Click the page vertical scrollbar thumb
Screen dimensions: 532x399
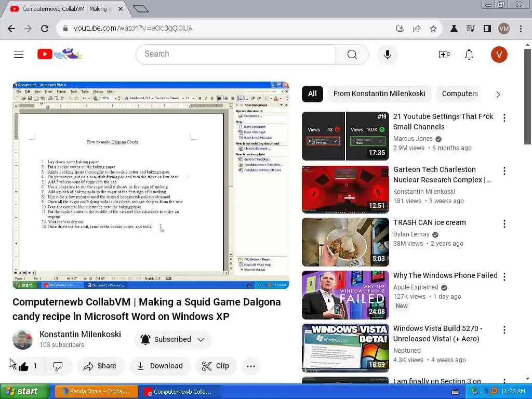(x=527, y=97)
